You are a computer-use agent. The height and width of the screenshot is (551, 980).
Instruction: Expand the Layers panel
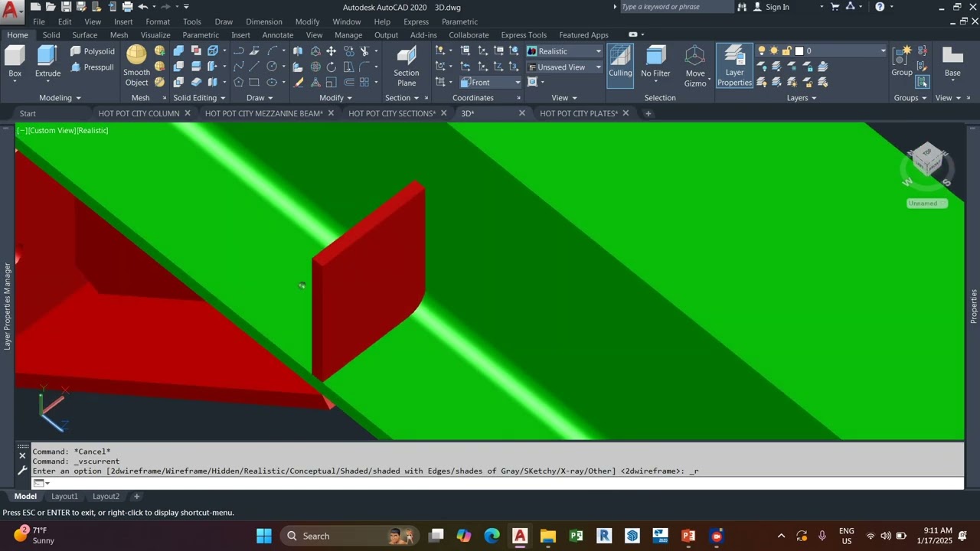(801, 98)
